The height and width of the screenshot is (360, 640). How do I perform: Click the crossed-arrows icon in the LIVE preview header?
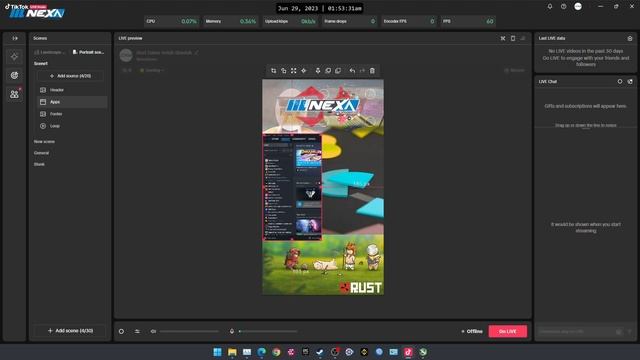(503, 38)
